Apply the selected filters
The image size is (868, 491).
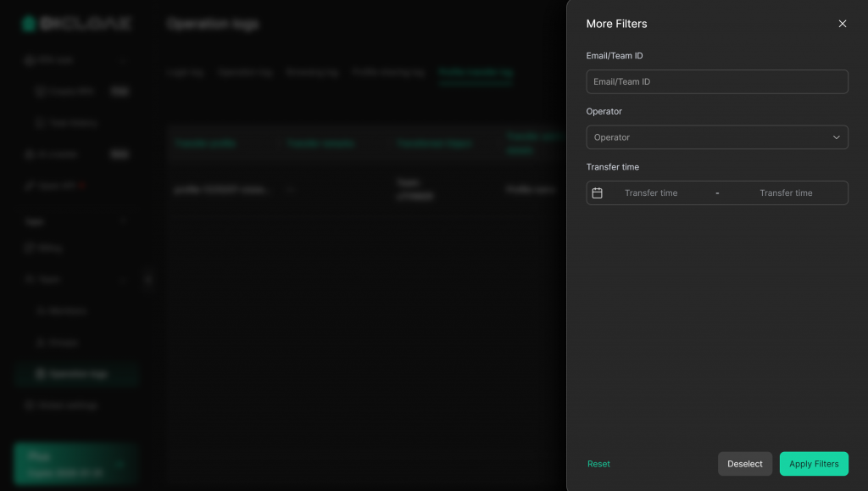coord(813,464)
